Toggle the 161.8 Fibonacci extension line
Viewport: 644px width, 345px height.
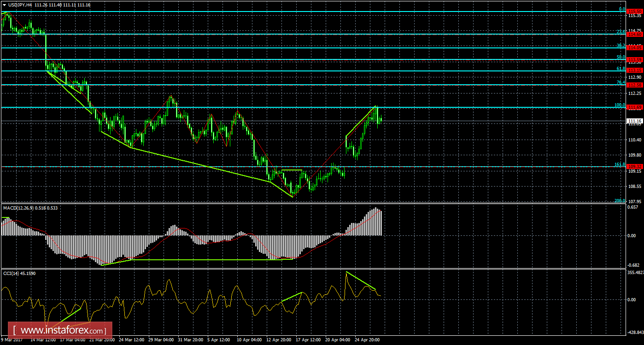[x=276, y=165]
